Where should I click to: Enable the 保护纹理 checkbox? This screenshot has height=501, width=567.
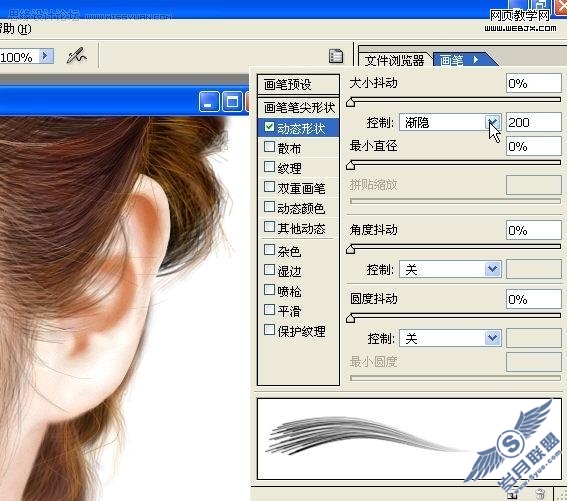point(269,330)
